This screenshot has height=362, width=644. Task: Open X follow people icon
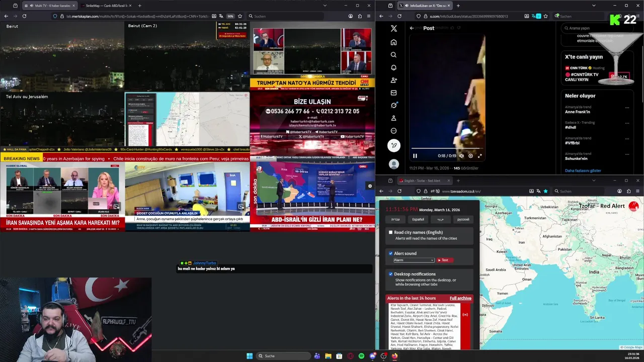pos(393,80)
